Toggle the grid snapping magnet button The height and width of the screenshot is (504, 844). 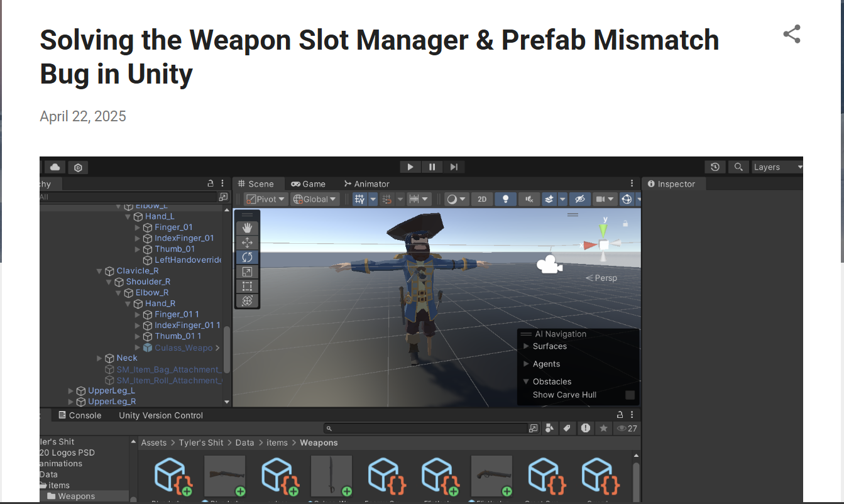[387, 199]
